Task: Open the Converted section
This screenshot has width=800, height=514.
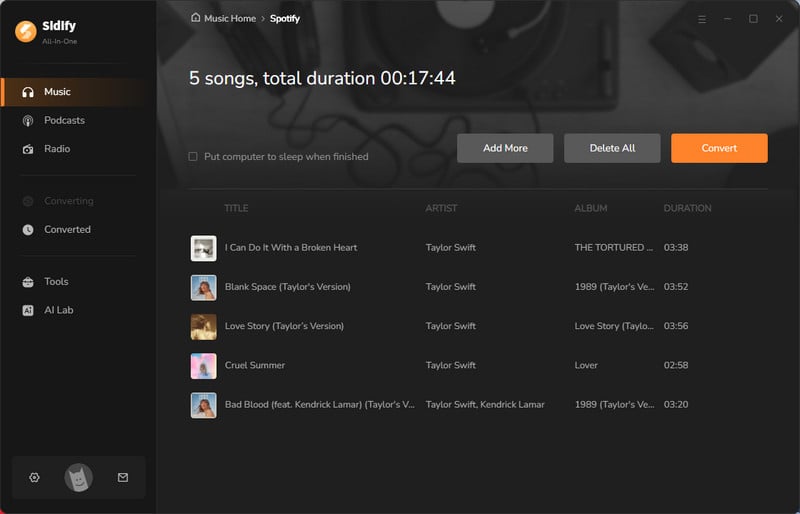Action: coord(77,230)
